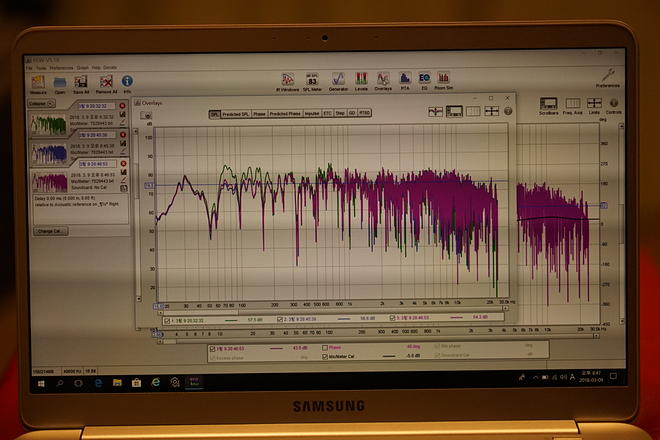Viewport: 660px width, 440px height.
Task: Expand the Collapse dropdown in measurements panel
Action: (40, 103)
